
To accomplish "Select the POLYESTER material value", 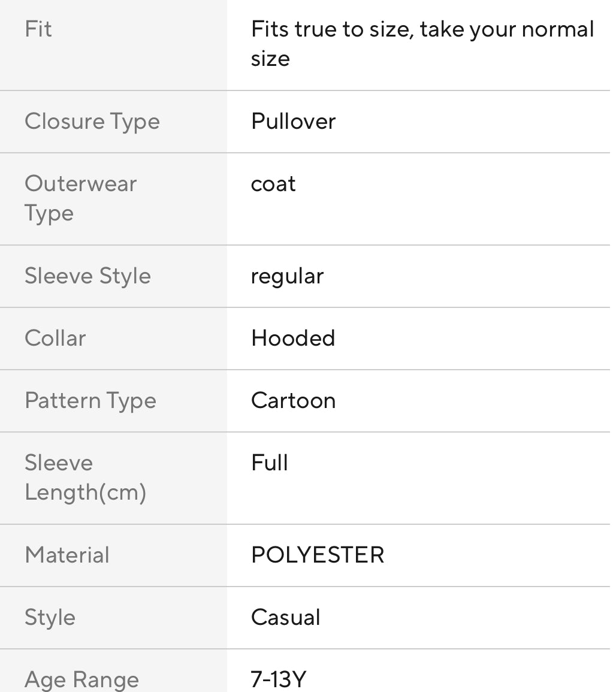I will (318, 555).
